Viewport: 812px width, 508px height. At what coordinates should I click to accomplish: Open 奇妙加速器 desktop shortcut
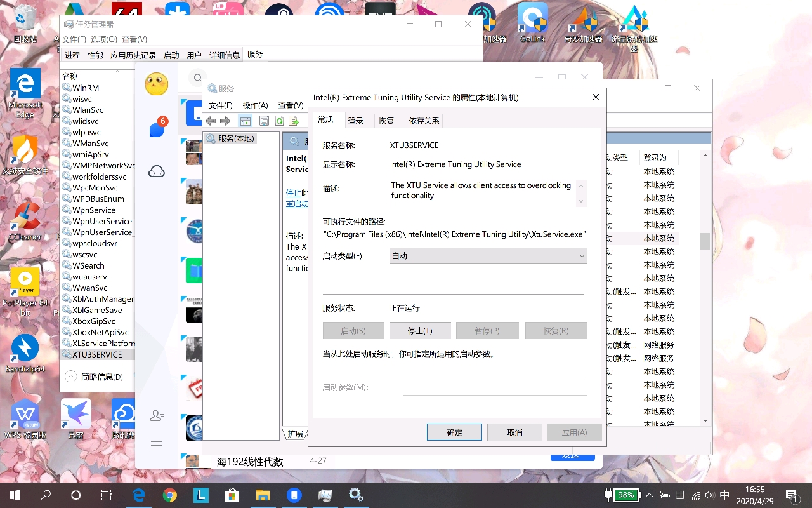pos(583,24)
